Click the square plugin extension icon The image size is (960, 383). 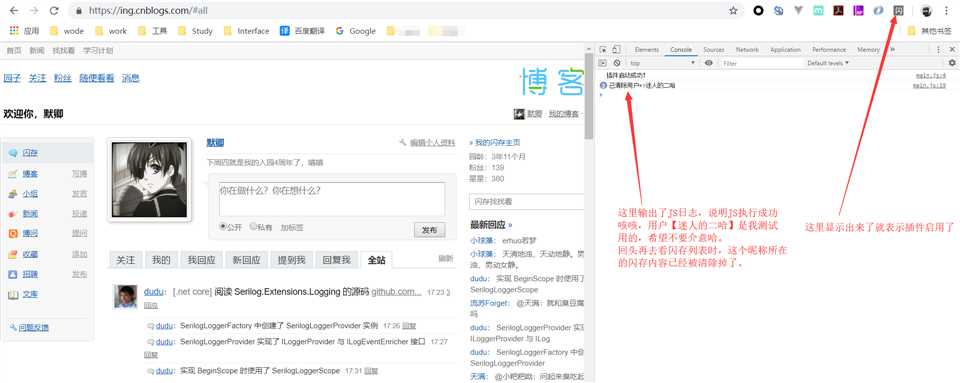[899, 10]
